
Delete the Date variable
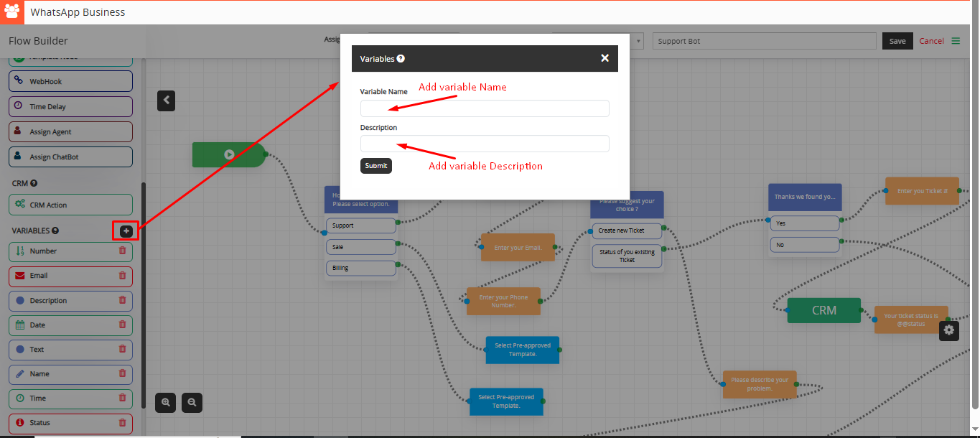[x=122, y=325]
